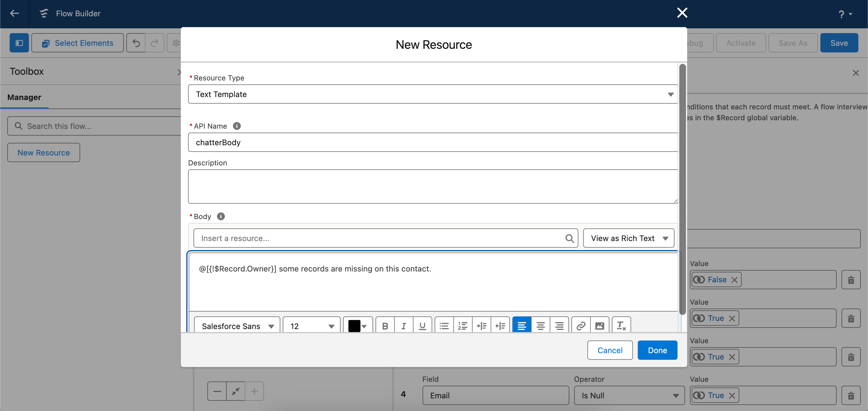
Task: Toggle bold formatting in body editor
Action: (x=385, y=325)
